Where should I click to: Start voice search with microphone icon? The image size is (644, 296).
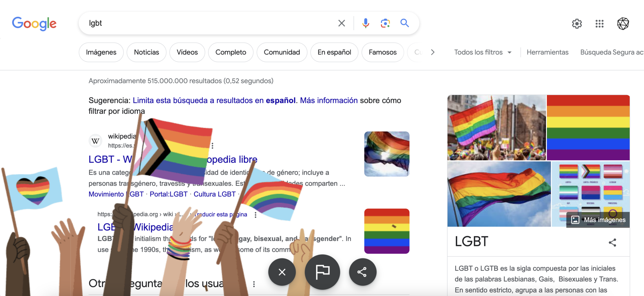click(366, 23)
